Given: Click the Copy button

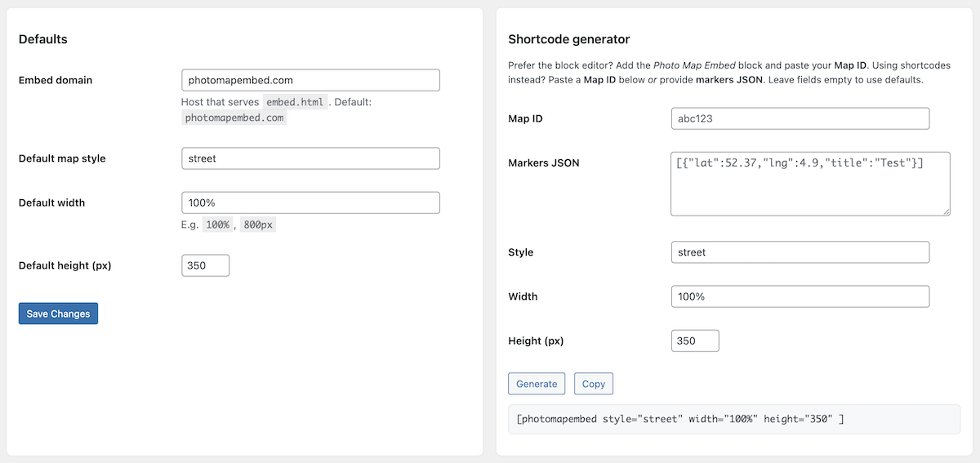Looking at the screenshot, I should coord(594,384).
